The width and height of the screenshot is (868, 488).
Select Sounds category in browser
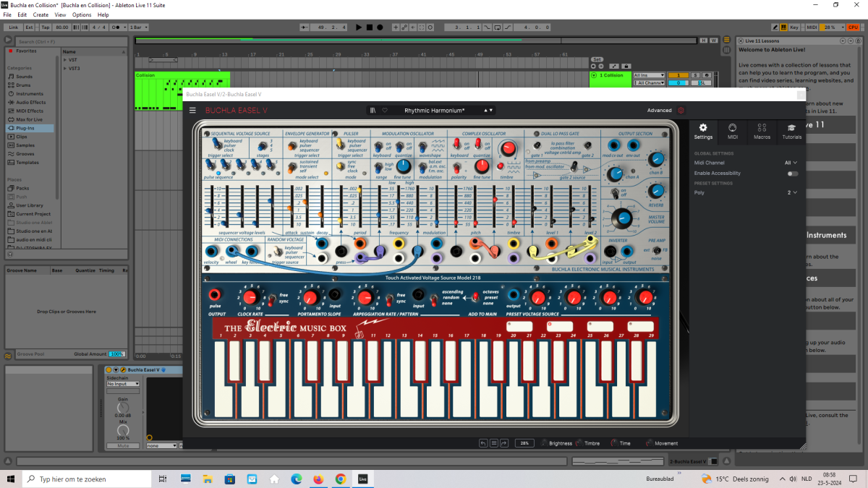pyautogui.click(x=24, y=77)
